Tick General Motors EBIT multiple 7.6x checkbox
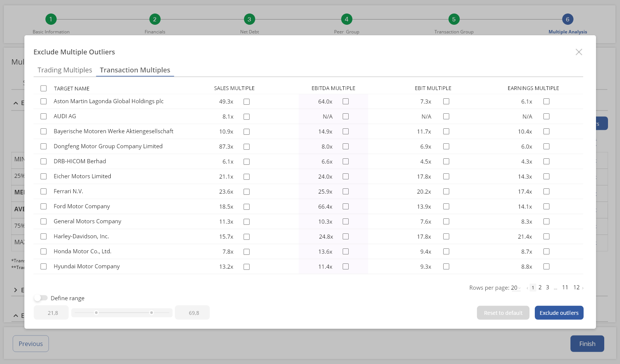Viewport: 620px width, 364px height. (446, 221)
